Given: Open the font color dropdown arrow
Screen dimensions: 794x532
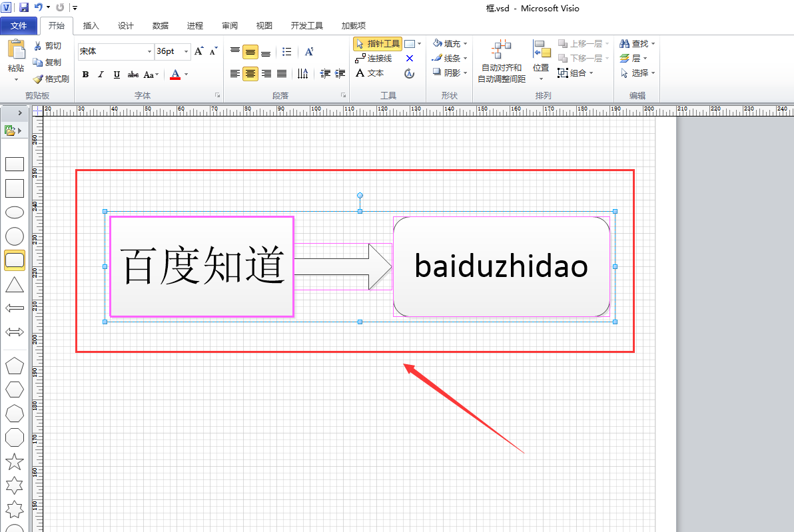Looking at the screenshot, I should (x=187, y=75).
